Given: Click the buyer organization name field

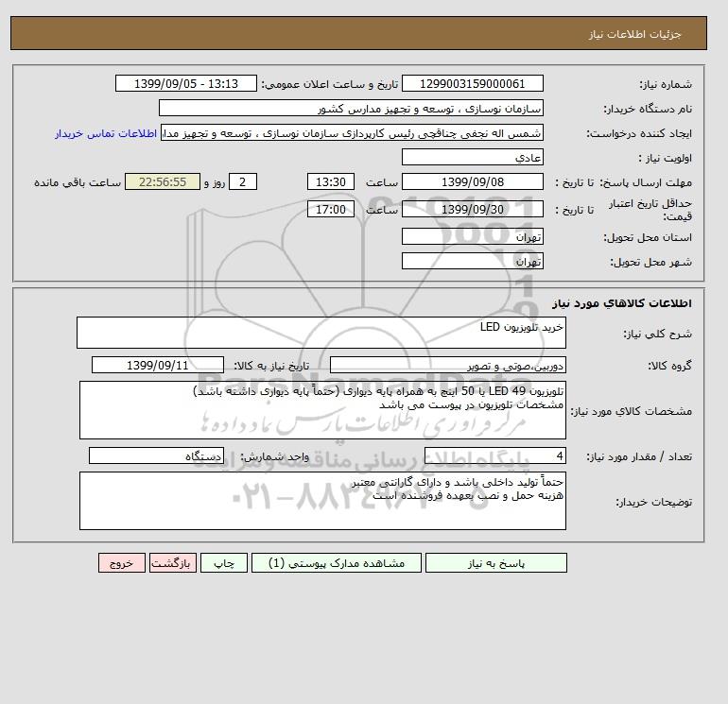Looking at the screenshot, I should (x=351, y=108).
